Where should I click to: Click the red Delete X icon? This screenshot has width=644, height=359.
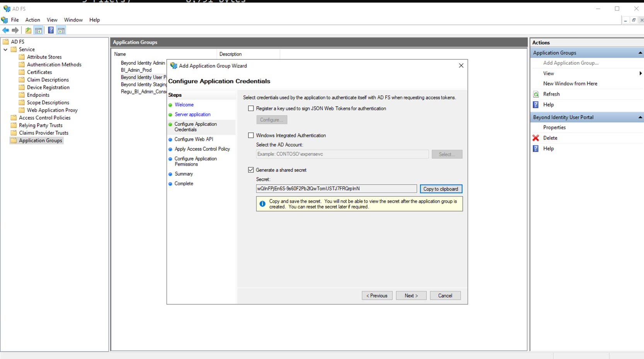coord(536,138)
